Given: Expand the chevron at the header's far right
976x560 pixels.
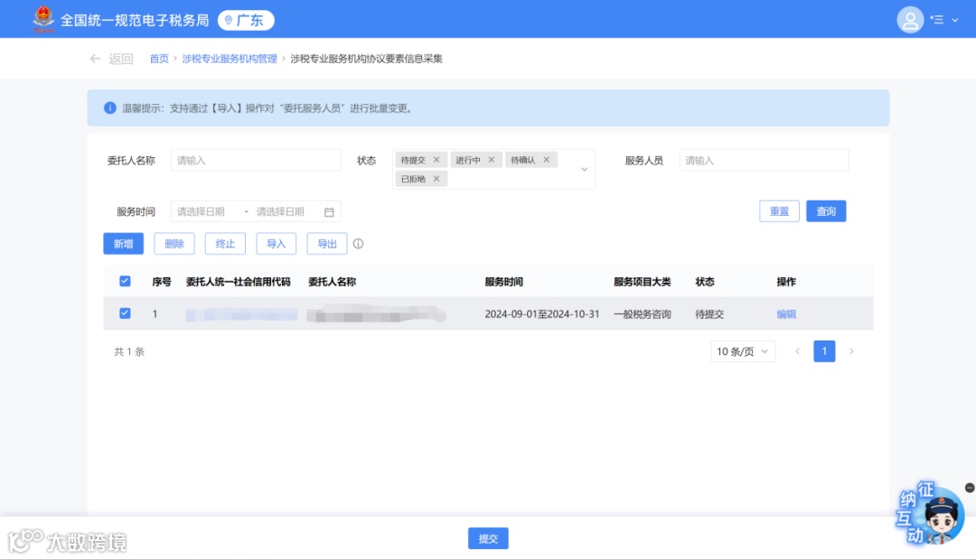Looking at the screenshot, I should click(x=954, y=19).
